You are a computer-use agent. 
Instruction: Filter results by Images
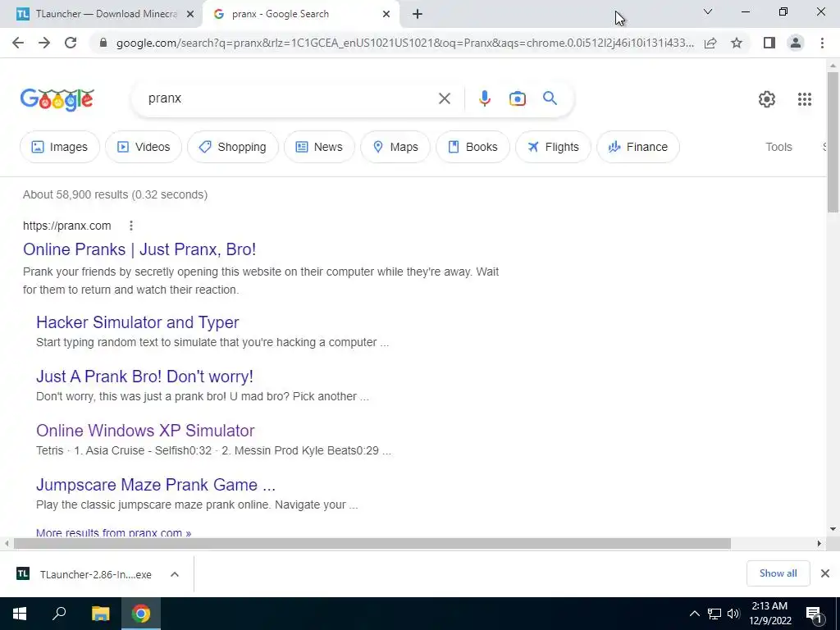[59, 147]
